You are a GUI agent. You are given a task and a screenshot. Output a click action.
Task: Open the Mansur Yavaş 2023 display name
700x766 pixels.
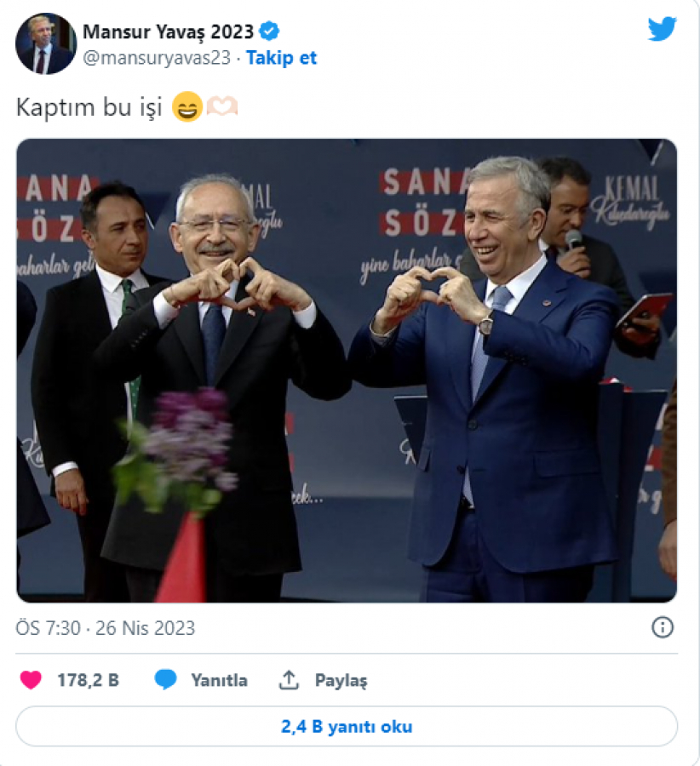(168, 32)
